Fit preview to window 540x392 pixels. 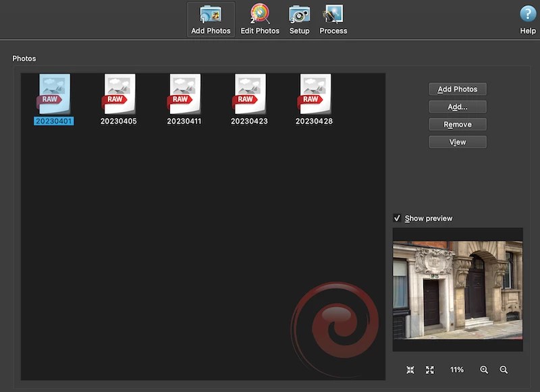point(410,369)
